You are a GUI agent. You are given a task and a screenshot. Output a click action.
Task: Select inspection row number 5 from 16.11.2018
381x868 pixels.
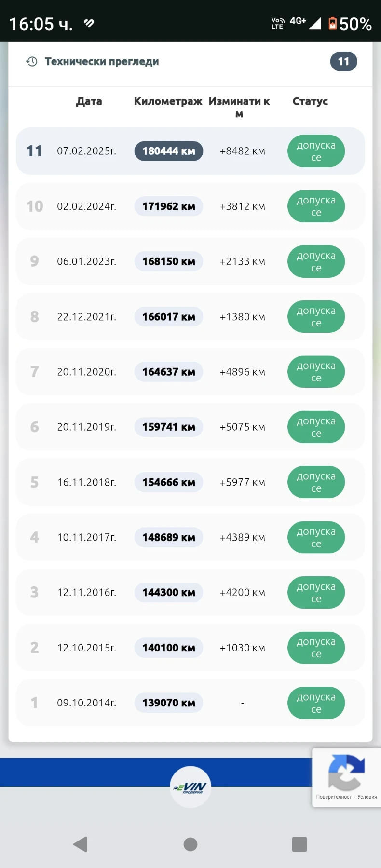click(x=87, y=482)
